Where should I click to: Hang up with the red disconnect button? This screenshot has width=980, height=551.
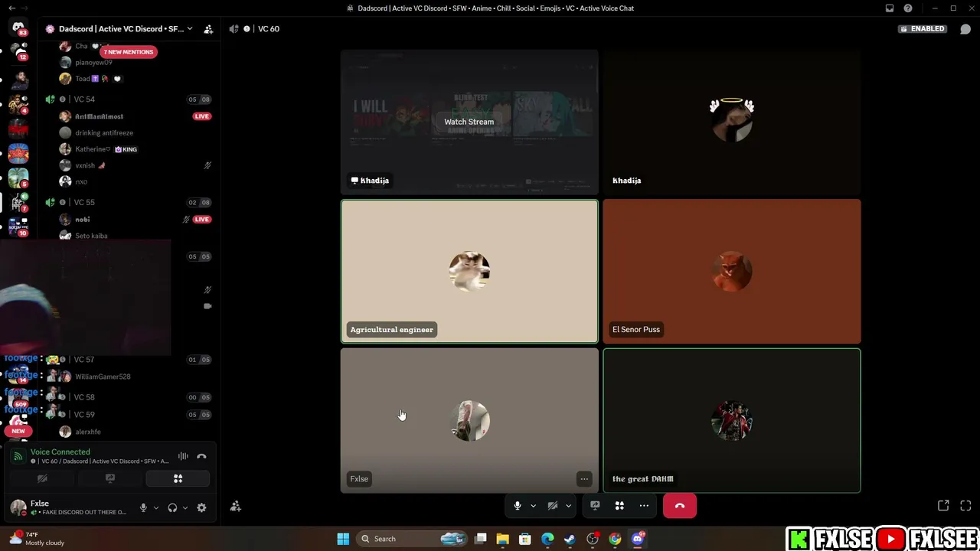point(680,506)
